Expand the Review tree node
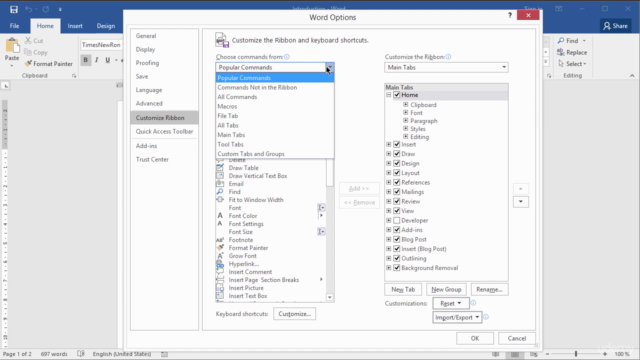The height and width of the screenshot is (360, 640). tap(389, 201)
